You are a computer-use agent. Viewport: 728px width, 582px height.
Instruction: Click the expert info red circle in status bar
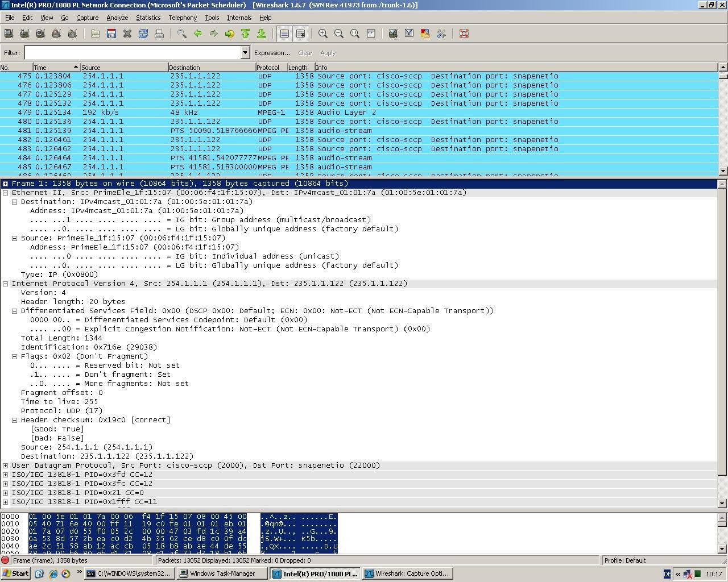click(x=6, y=560)
